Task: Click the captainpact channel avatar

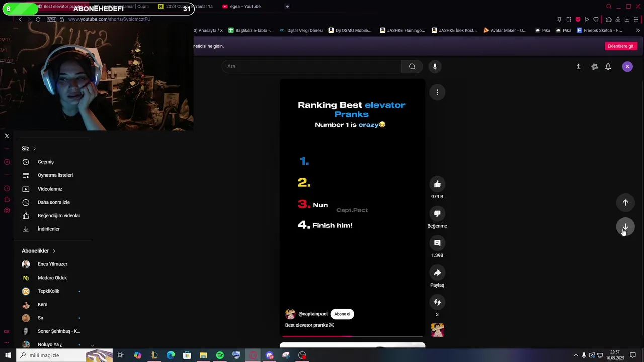Action: [290, 314]
